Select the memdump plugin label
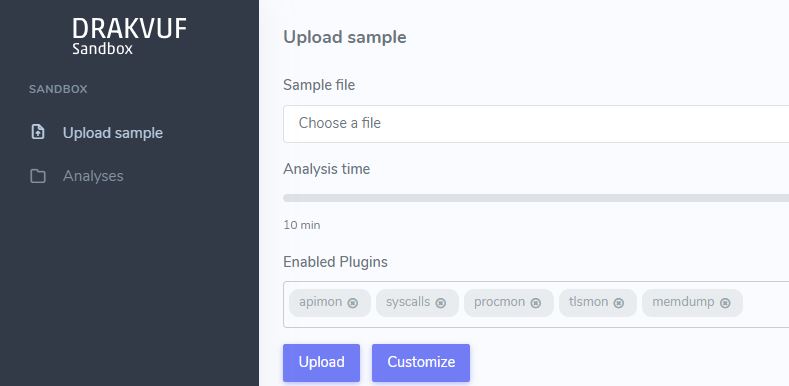The width and height of the screenshot is (789, 386). coord(683,302)
